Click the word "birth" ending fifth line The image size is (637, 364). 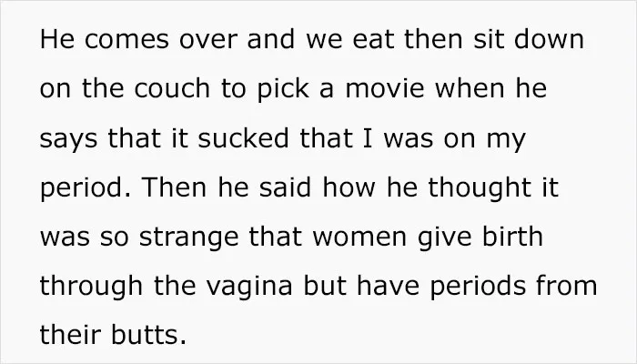point(512,236)
